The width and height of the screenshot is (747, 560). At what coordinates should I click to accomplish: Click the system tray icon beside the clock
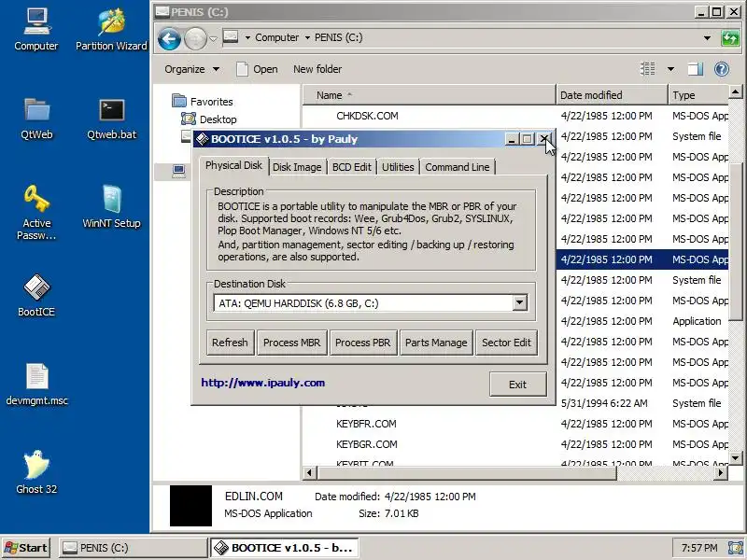[x=736, y=548]
